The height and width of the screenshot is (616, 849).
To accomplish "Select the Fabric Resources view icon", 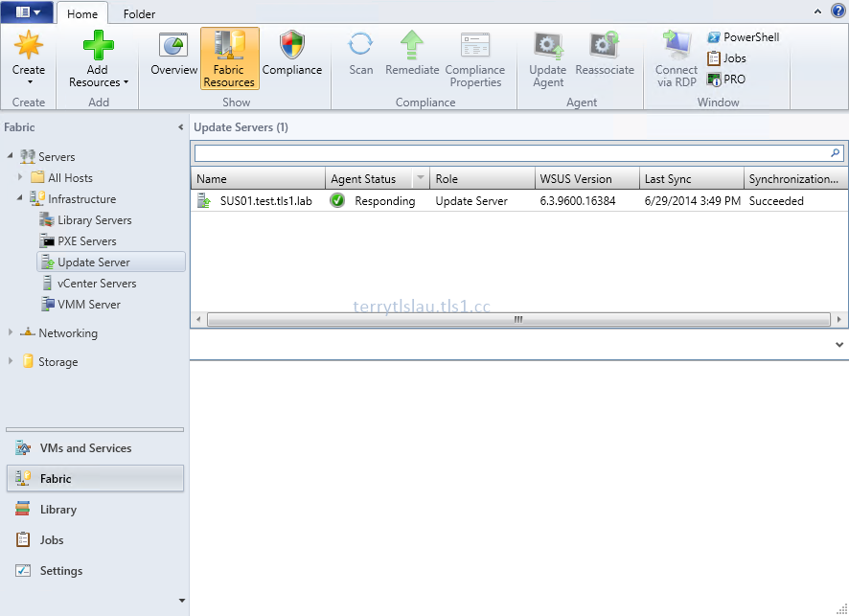I will click(229, 57).
